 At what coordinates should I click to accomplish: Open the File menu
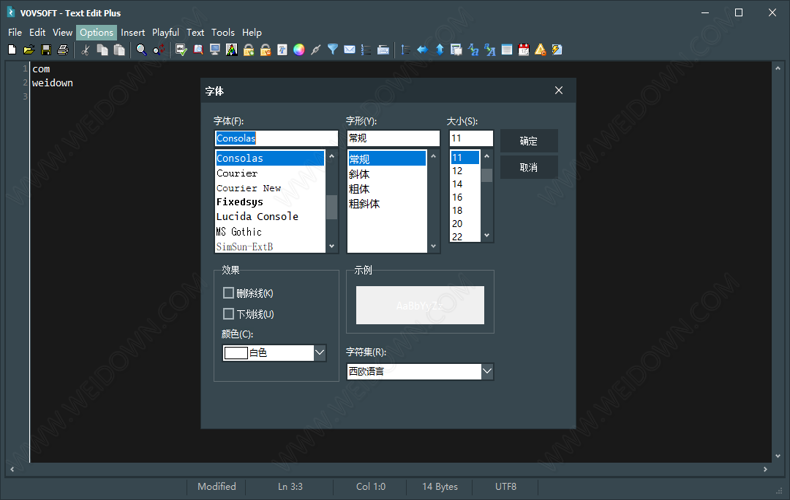(15, 32)
